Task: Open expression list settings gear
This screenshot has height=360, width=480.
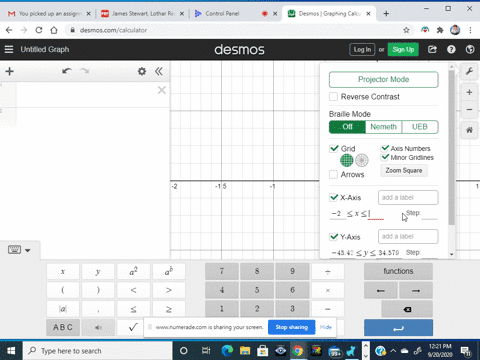Action: [x=142, y=71]
